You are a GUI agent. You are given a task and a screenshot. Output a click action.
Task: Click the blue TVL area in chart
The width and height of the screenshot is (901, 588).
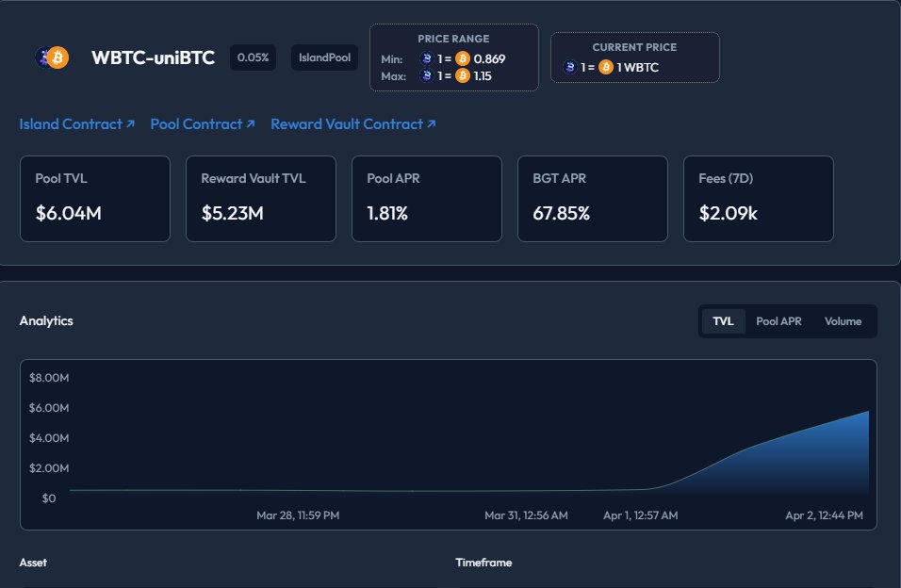pyautogui.click(x=805, y=463)
